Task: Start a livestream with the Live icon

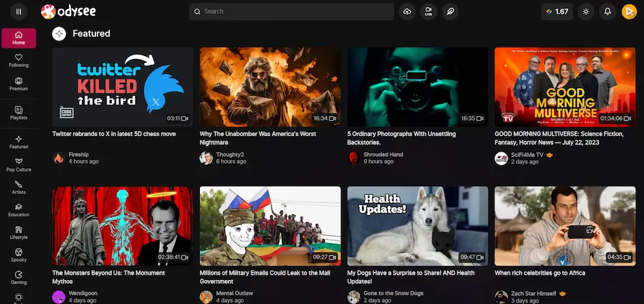Action: (x=428, y=12)
